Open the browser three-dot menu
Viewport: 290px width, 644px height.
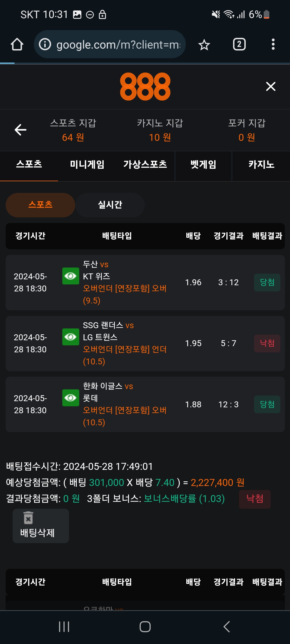[x=273, y=45]
